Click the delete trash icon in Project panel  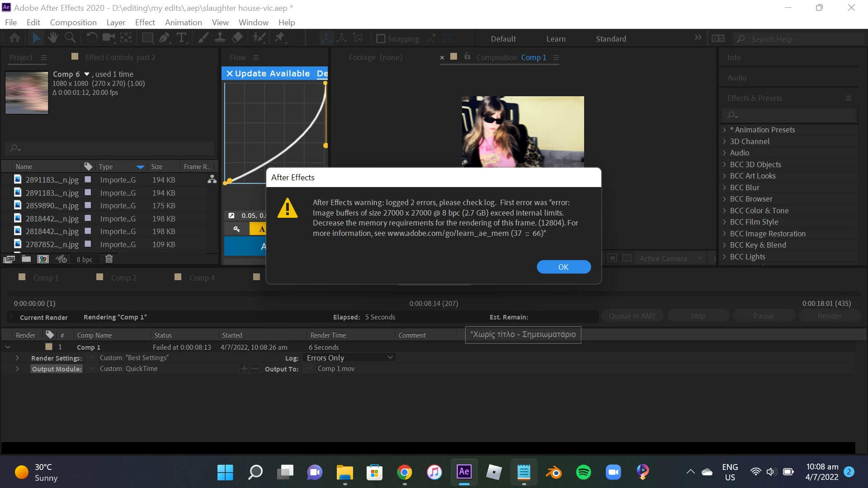pyautogui.click(x=109, y=259)
